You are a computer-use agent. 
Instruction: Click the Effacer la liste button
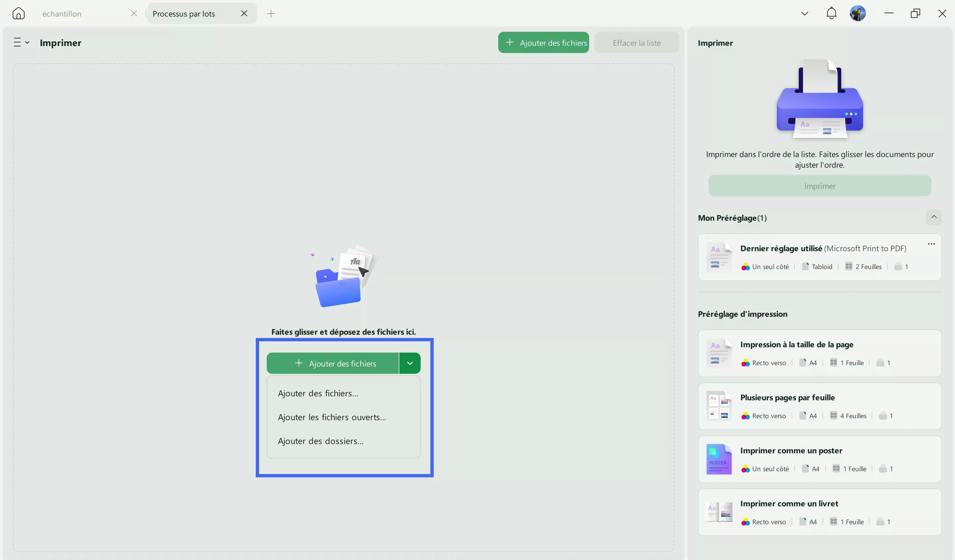click(636, 43)
